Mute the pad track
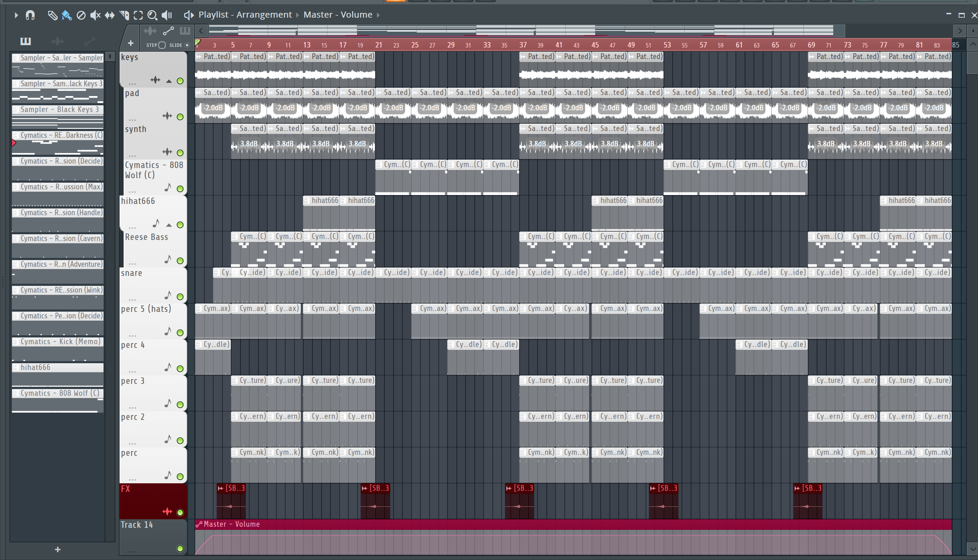This screenshot has width=978, height=560. pos(180,116)
